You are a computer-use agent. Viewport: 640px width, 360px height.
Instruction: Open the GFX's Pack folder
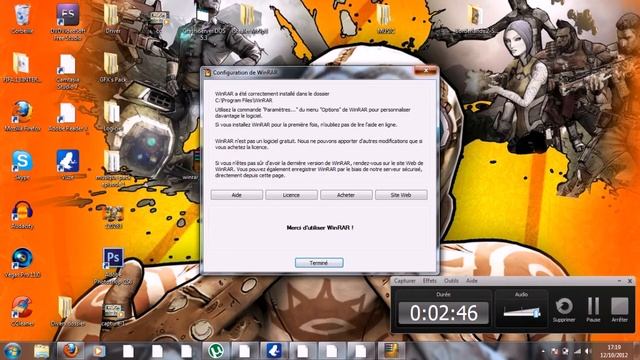point(112,67)
